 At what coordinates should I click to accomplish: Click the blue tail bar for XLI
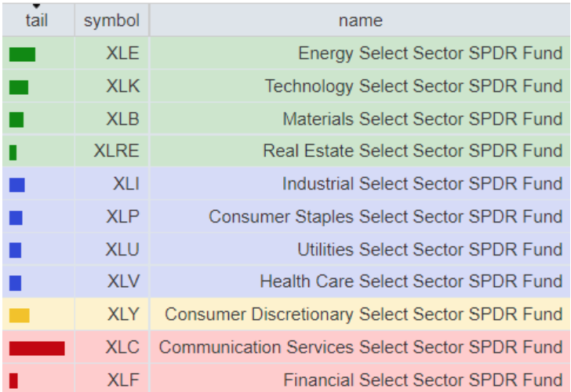[x=17, y=185]
